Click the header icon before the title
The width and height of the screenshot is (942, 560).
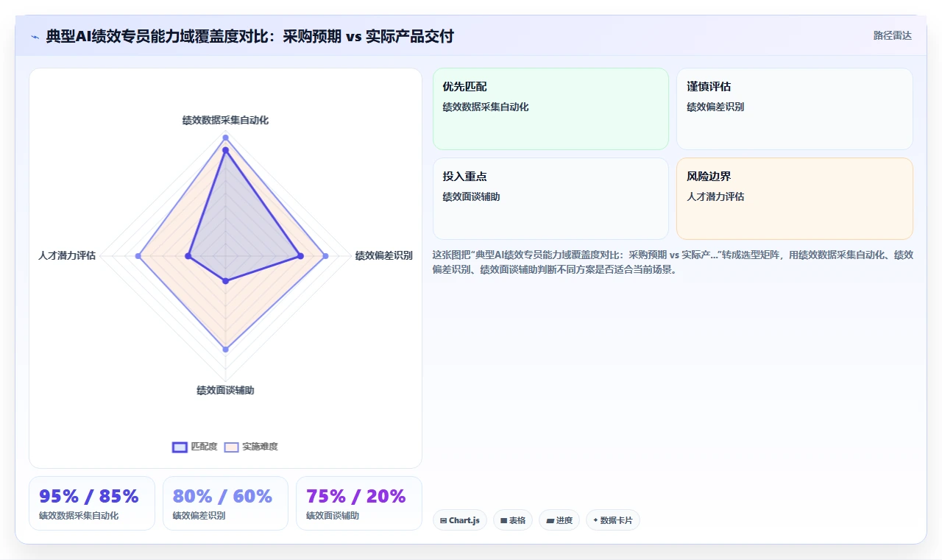(x=35, y=37)
